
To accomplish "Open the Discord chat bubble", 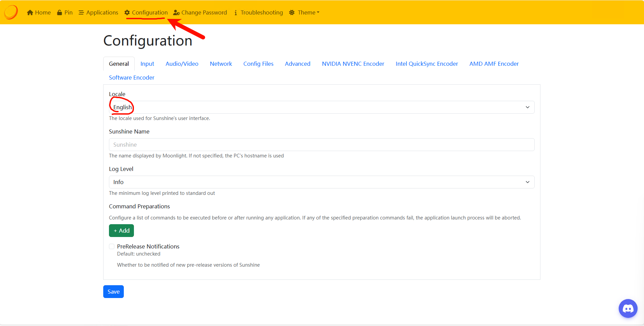I will coord(628,308).
